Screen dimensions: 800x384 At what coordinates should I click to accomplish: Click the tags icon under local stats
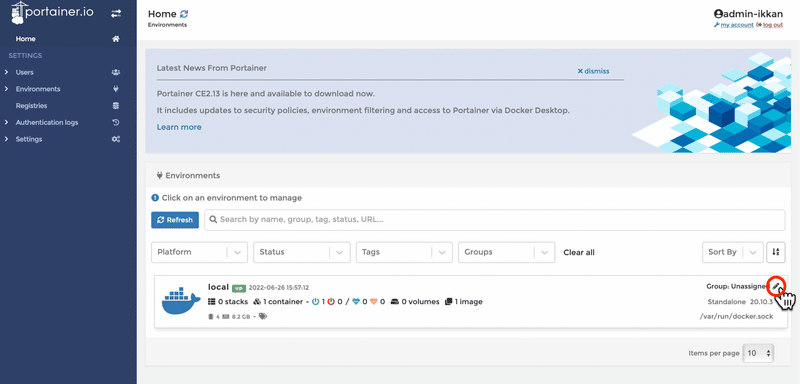click(x=263, y=316)
